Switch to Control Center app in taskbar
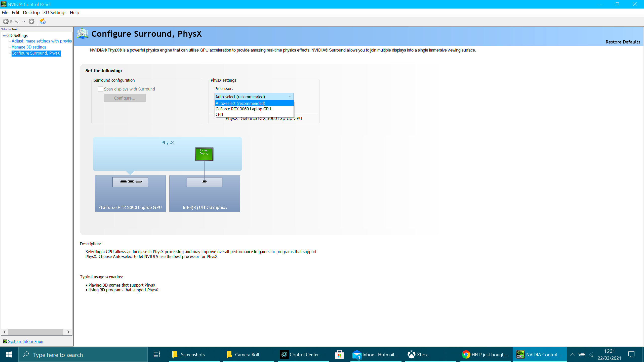Image resolution: width=644 pixels, height=362 pixels. click(303, 354)
